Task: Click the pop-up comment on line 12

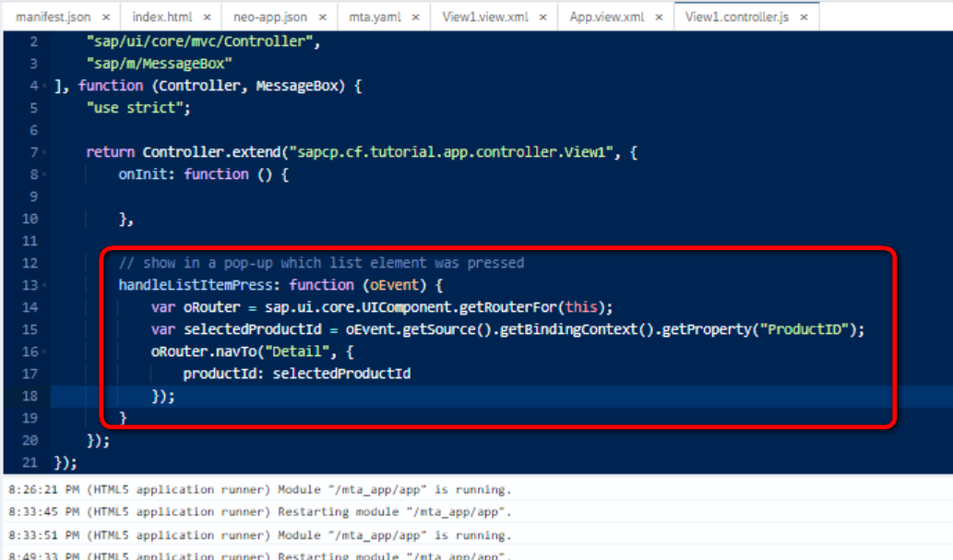Action: click(322, 263)
